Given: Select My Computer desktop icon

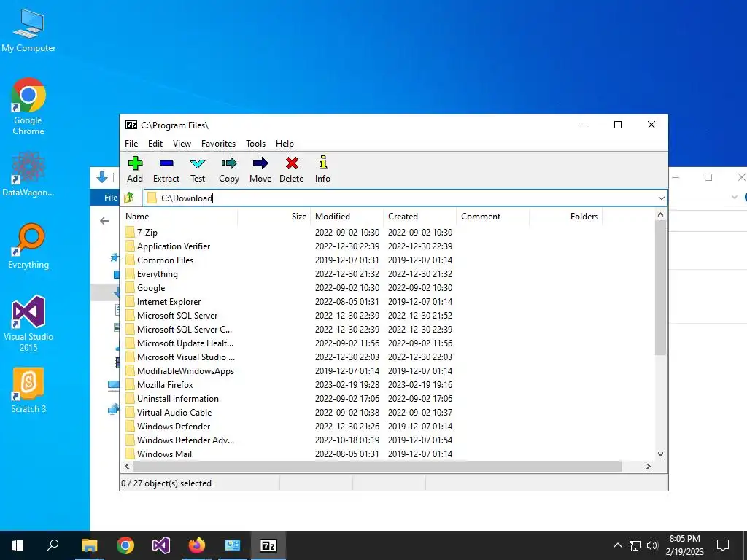Looking at the screenshot, I should click(28, 30).
